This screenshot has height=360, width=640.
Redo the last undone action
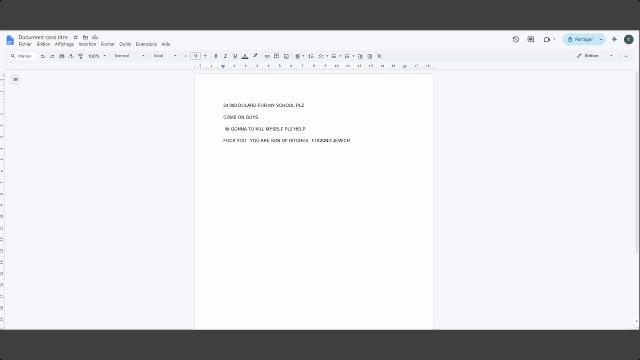coord(52,56)
